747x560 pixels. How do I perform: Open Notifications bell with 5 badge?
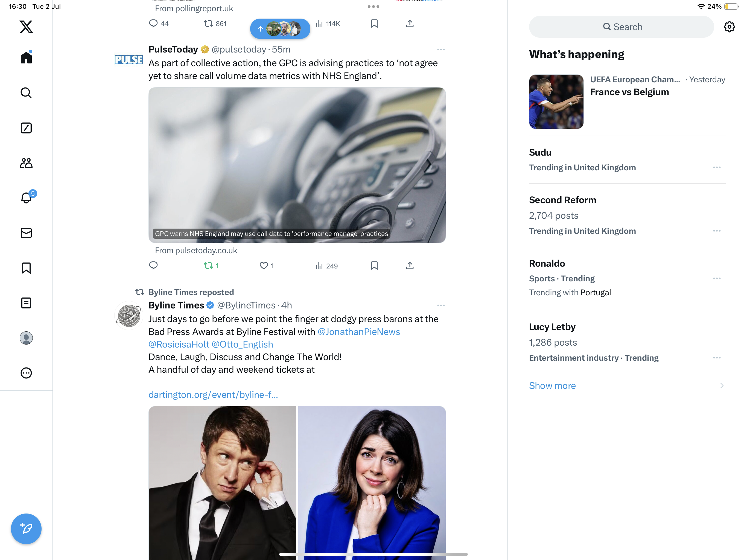(x=26, y=198)
